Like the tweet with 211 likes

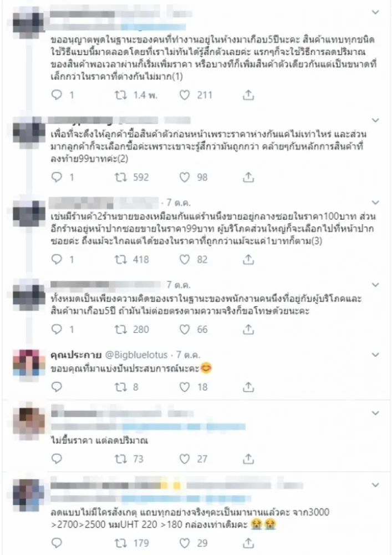click(x=185, y=95)
